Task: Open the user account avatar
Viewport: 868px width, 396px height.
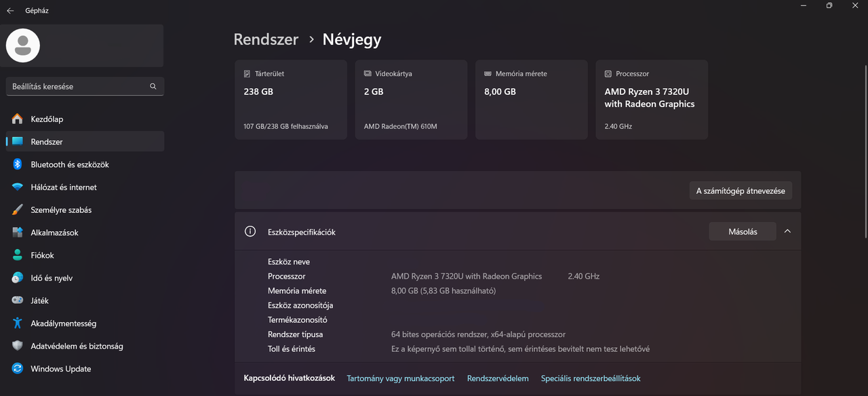Action: pos(23,45)
